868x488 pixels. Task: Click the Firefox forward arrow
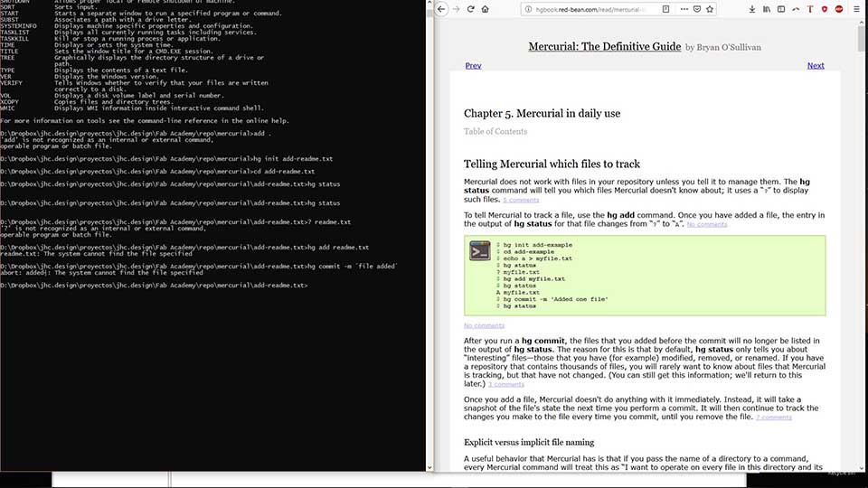point(456,9)
